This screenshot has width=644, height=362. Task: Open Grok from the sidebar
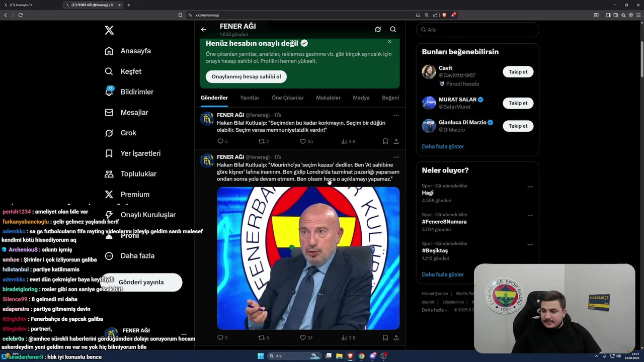pyautogui.click(x=120, y=133)
